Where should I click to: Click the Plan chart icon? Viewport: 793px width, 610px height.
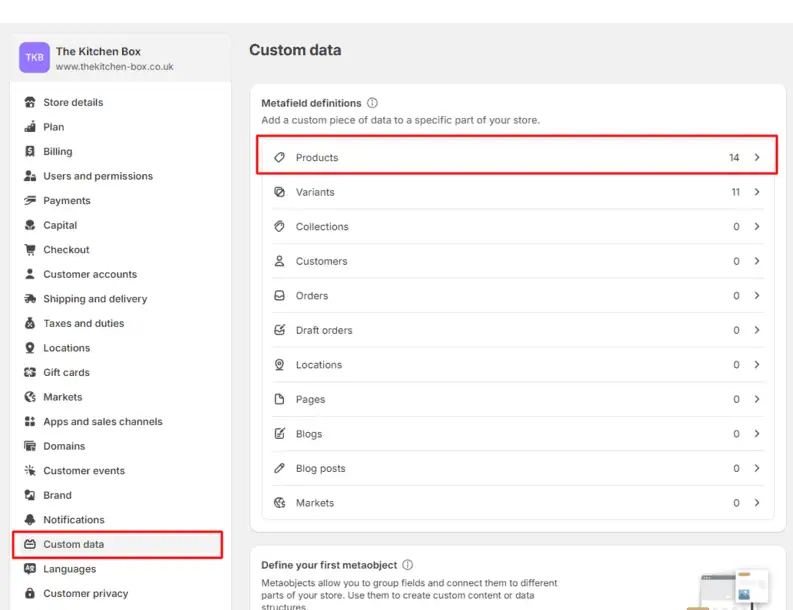pos(30,126)
